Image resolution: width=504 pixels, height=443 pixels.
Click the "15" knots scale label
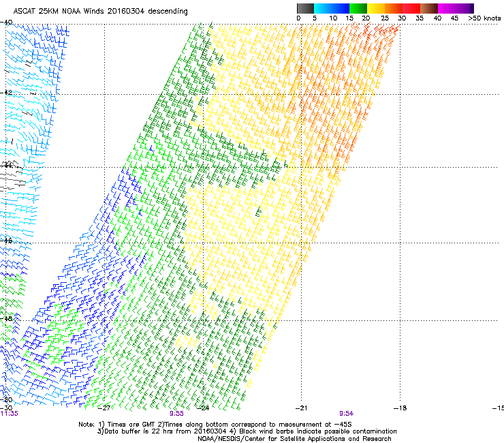(x=349, y=18)
